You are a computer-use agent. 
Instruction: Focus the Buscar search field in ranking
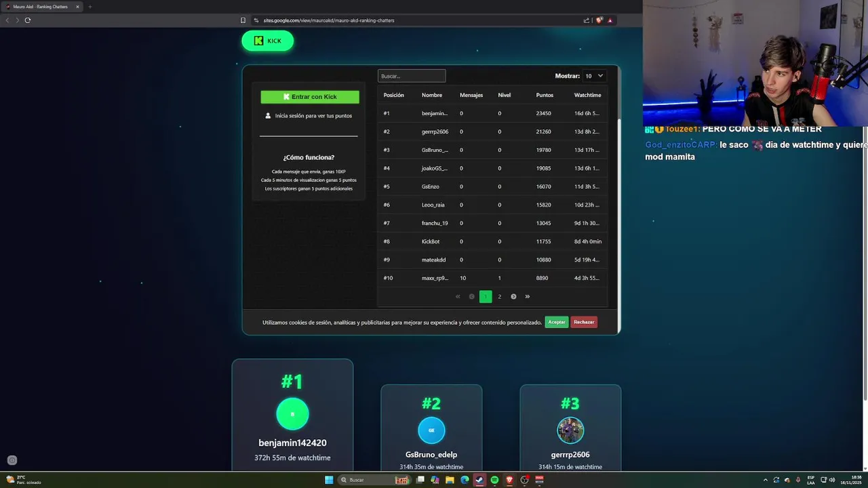point(412,76)
